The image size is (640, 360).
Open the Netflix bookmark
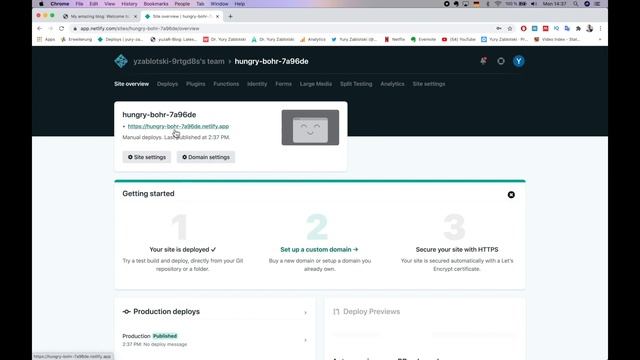395,40
